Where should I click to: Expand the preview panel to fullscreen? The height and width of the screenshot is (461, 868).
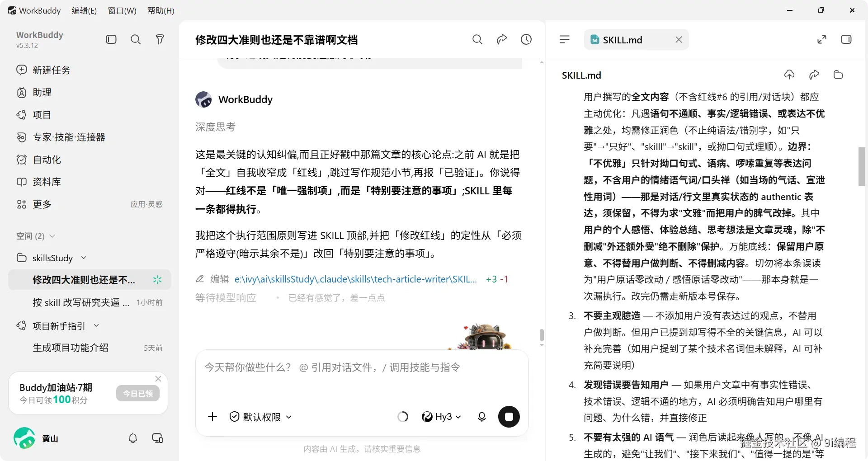tap(822, 39)
